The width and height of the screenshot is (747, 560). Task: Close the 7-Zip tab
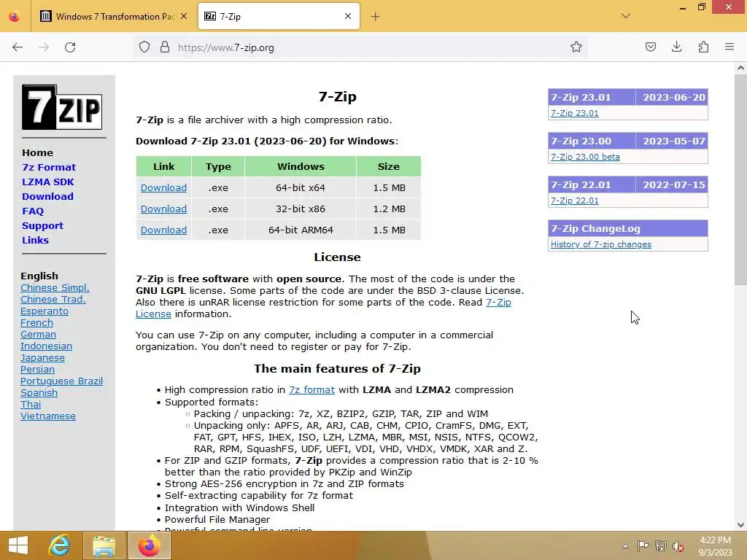348,17
